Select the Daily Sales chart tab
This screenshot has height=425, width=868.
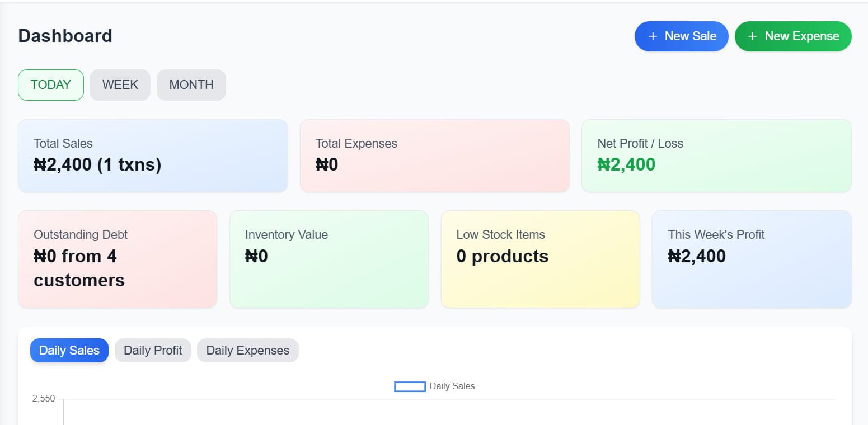pos(69,350)
